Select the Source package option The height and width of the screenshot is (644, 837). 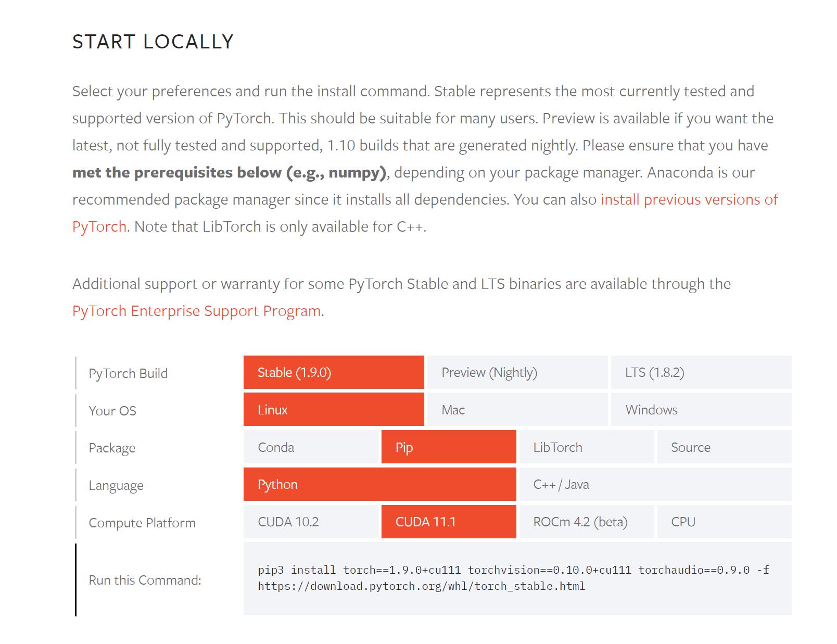click(724, 447)
